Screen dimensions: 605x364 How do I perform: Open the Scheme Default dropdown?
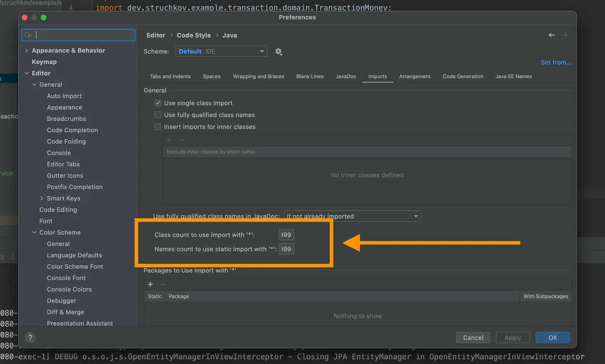221,51
